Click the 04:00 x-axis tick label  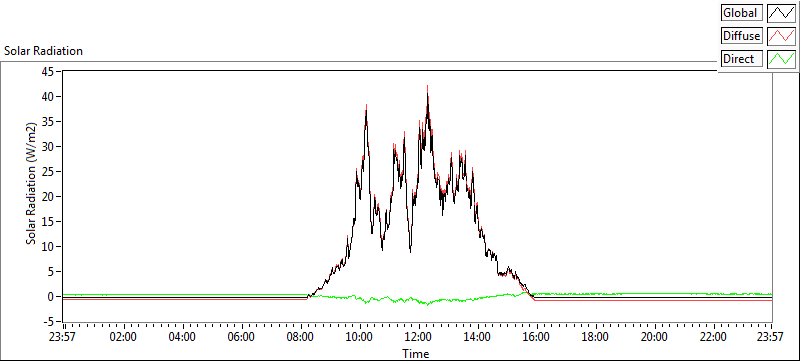pyautogui.click(x=183, y=337)
